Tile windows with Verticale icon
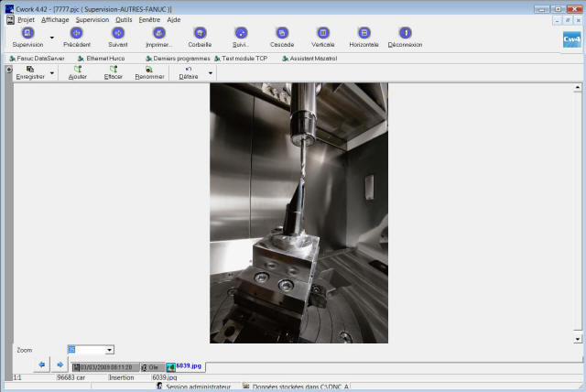This screenshot has width=586, height=392. click(322, 33)
